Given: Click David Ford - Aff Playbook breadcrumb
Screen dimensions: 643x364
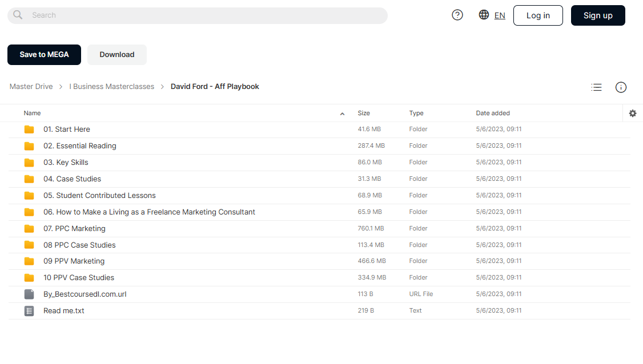Looking at the screenshot, I should (x=215, y=87).
